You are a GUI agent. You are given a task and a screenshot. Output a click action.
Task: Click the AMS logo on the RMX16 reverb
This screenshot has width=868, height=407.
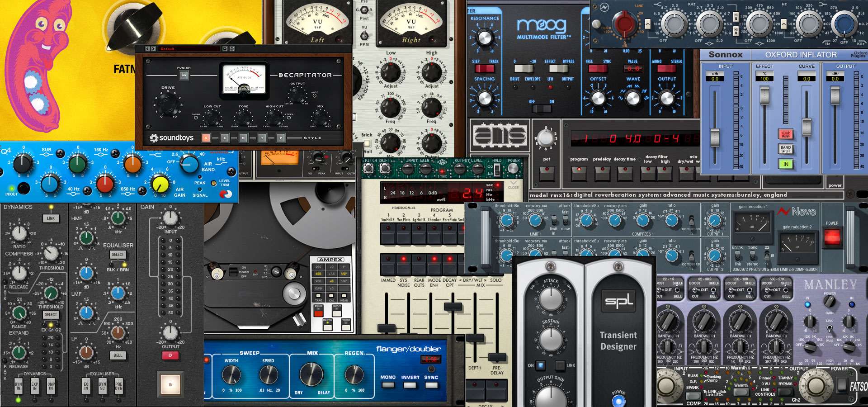click(x=500, y=135)
